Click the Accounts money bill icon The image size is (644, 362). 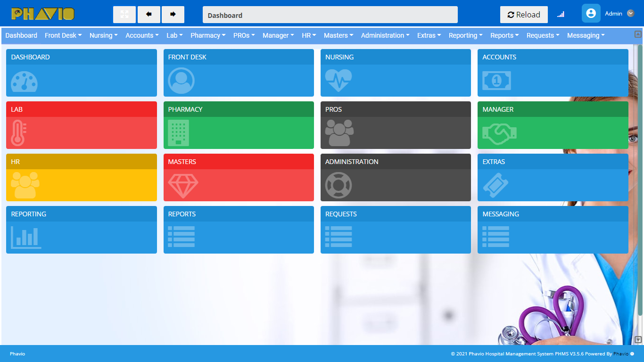click(x=496, y=81)
